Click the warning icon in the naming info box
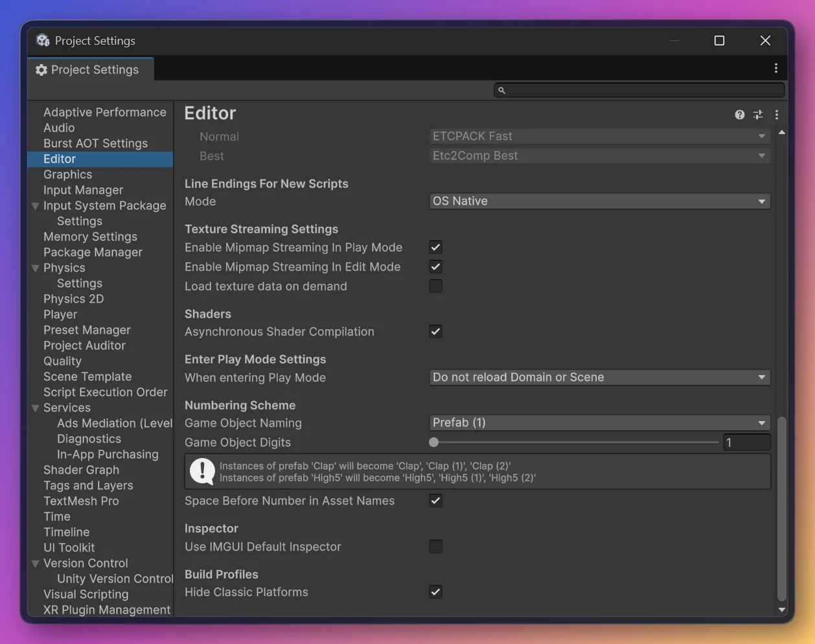The width and height of the screenshot is (815, 644). (203, 472)
